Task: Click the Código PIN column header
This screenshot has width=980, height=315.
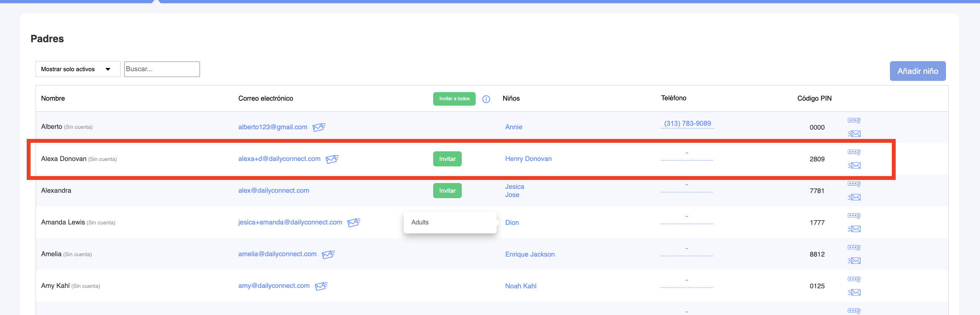Action: click(814, 98)
